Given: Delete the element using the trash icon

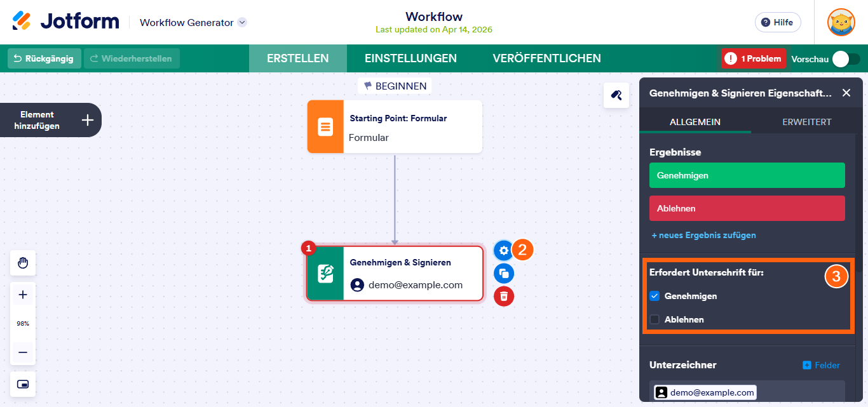Looking at the screenshot, I should (503, 296).
